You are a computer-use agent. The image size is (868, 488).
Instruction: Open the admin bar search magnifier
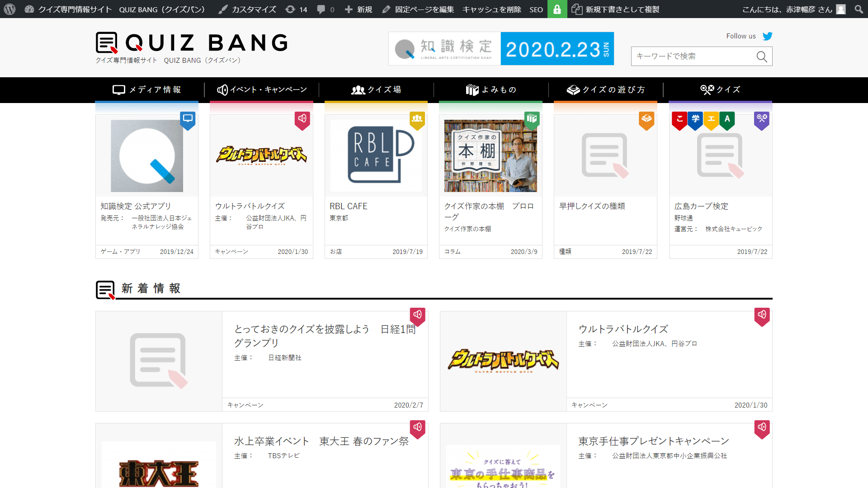click(859, 9)
